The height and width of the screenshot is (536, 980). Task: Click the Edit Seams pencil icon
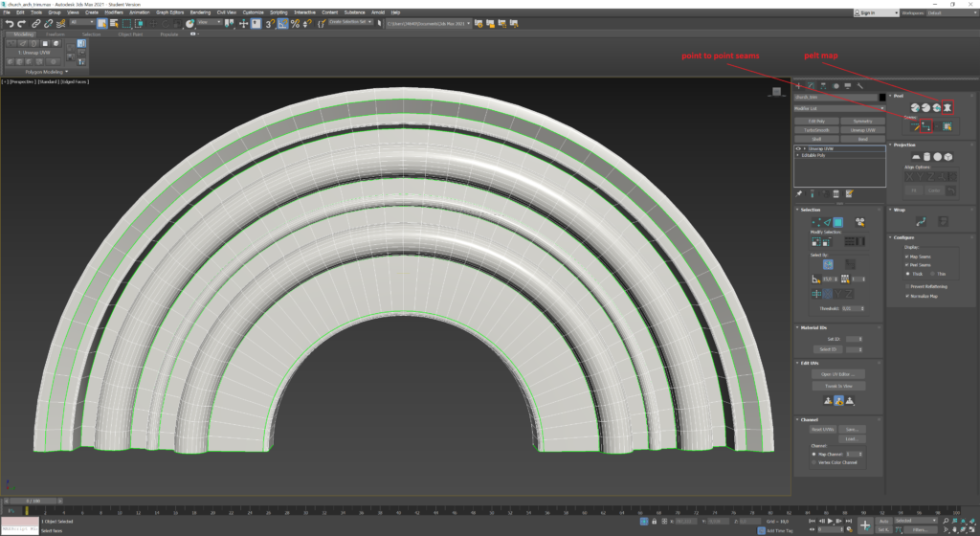(915, 126)
